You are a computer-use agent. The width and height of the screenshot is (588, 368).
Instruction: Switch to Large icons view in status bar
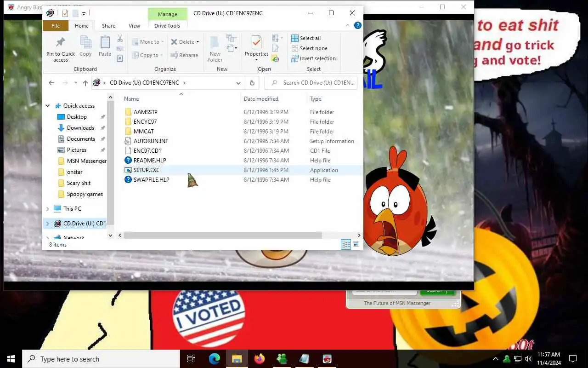(x=356, y=245)
